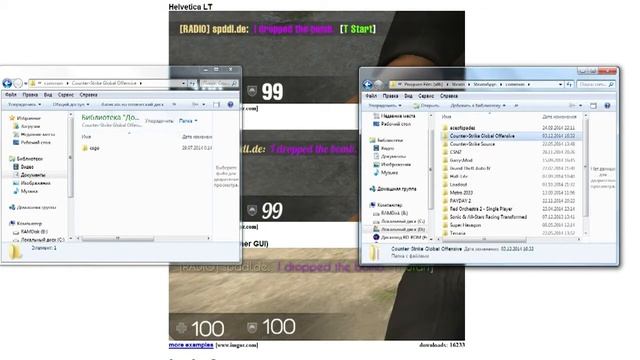
Task: Select the Counter-Strike Global Offensive folder row
Action: [x=513, y=136]
